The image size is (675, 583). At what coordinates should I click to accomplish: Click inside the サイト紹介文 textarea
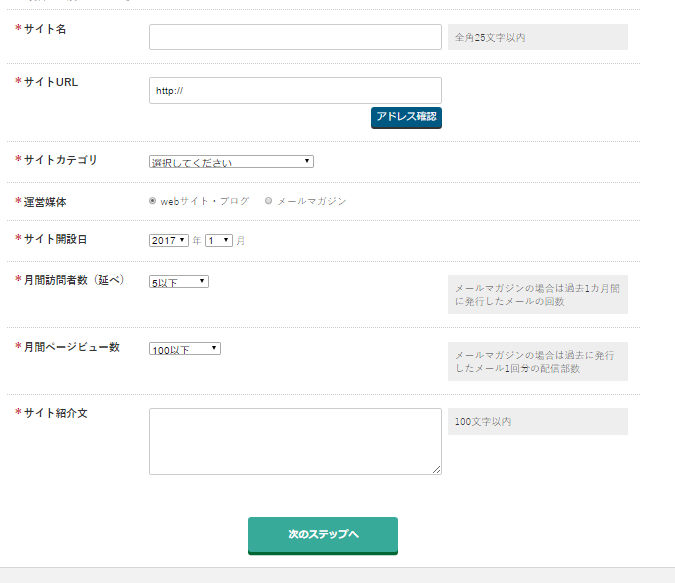click(x=295, y=441)
